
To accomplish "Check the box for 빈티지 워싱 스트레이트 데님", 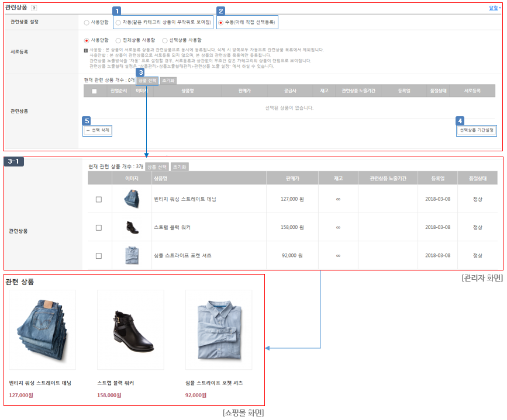I will click(99, 199).
